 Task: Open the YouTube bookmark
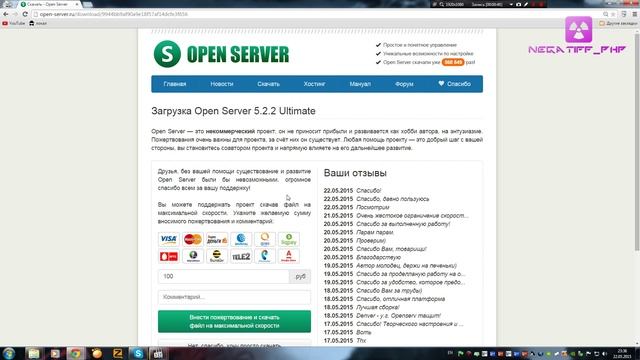tap(13, 23)
